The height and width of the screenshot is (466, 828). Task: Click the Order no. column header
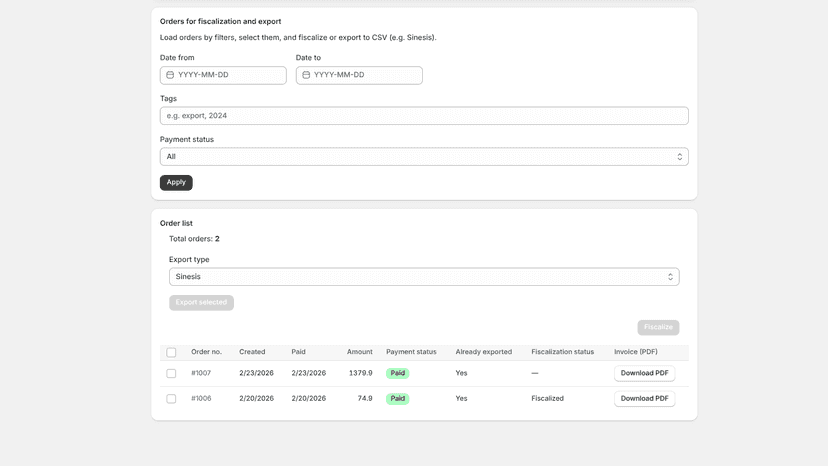pos(206,352)
